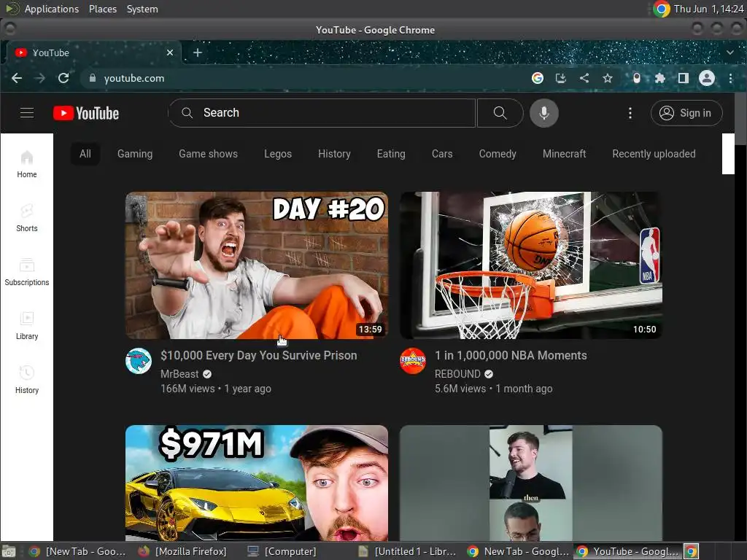Switch to Mozilla Firefox taskbar item
The height and width of the screenshot is (560, 747).
point(183,551)
